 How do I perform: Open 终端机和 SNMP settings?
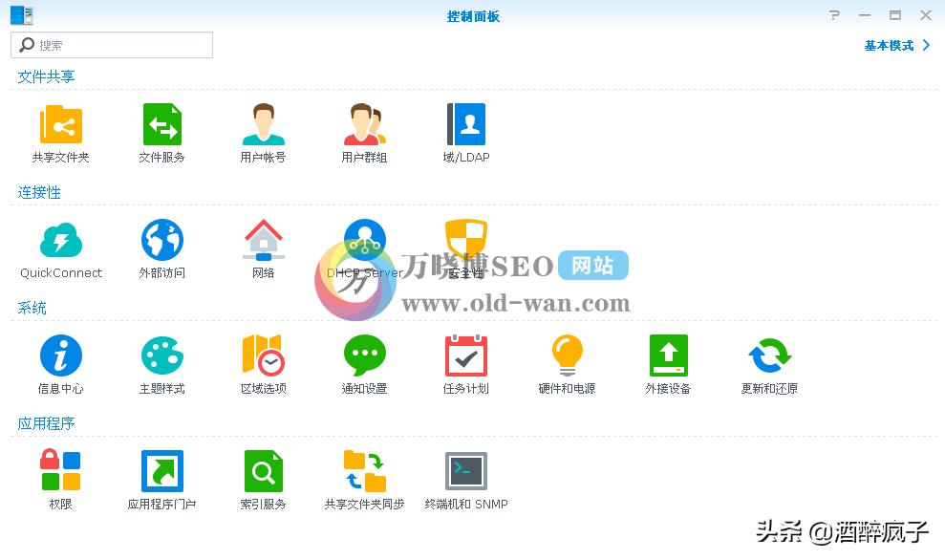click(465, 472)
